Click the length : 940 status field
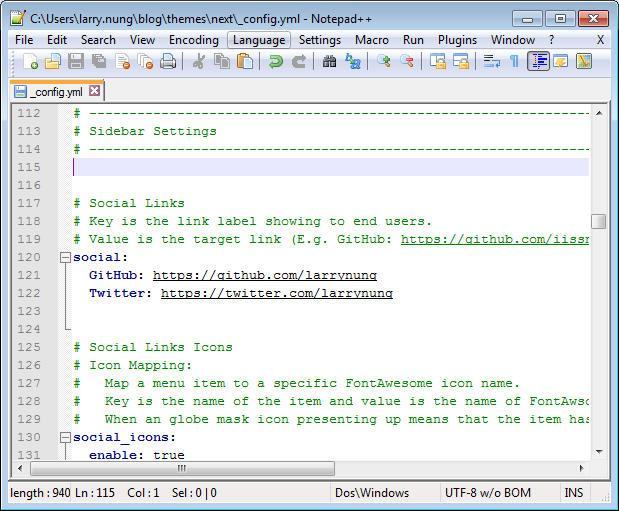Viewport: 619px width, 511px height. coord(40,493)
